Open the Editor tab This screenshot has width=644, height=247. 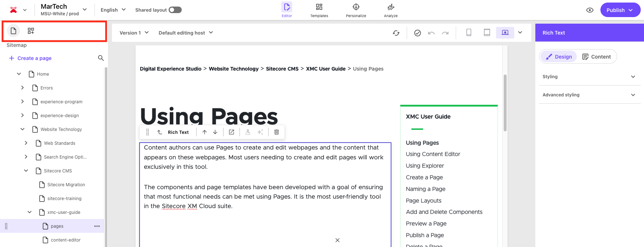pos(287,10)
